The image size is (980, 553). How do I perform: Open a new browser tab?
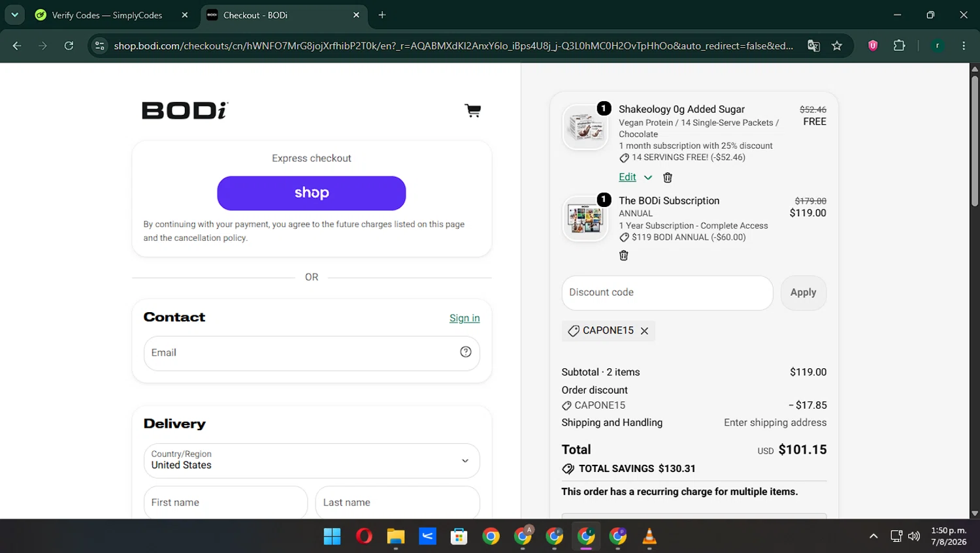pyautogui.click(x=382, y=15)
